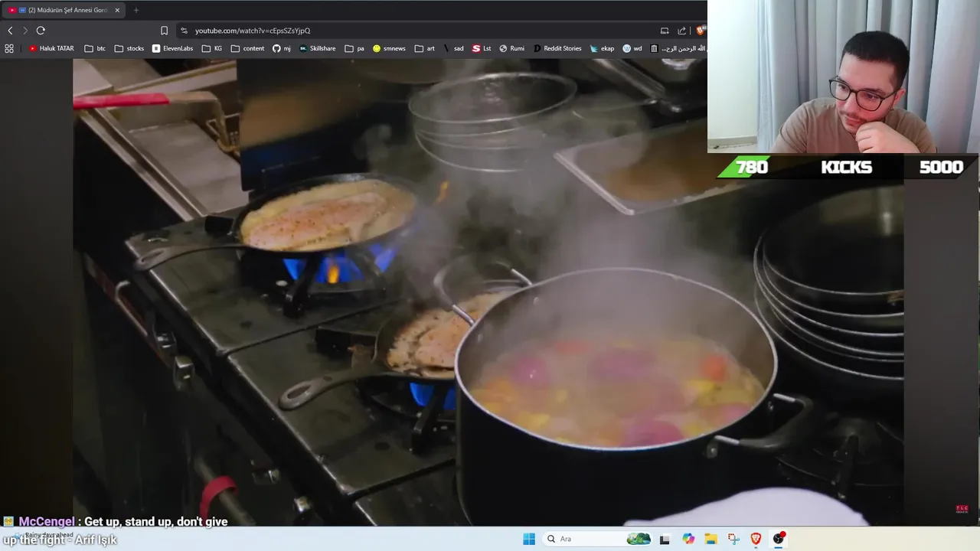Expand the pa bookmark folder
Screen dimensions: 980x551
point(354,48)
